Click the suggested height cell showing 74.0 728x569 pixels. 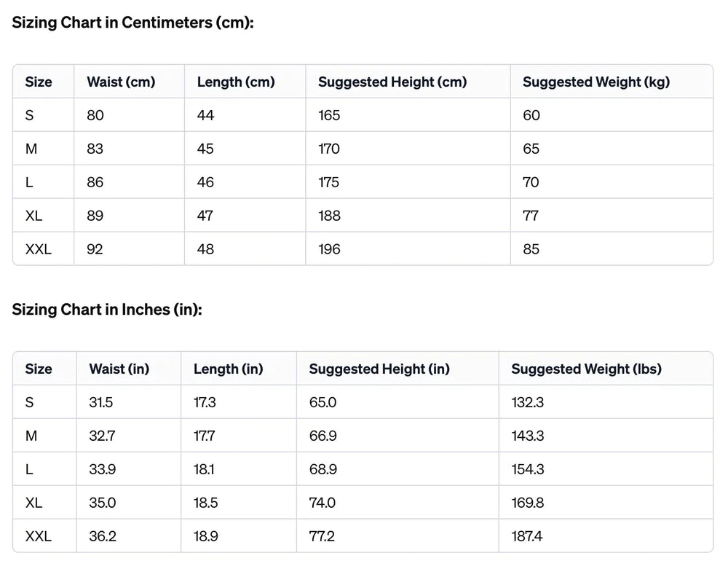click(x=323, y=503)
